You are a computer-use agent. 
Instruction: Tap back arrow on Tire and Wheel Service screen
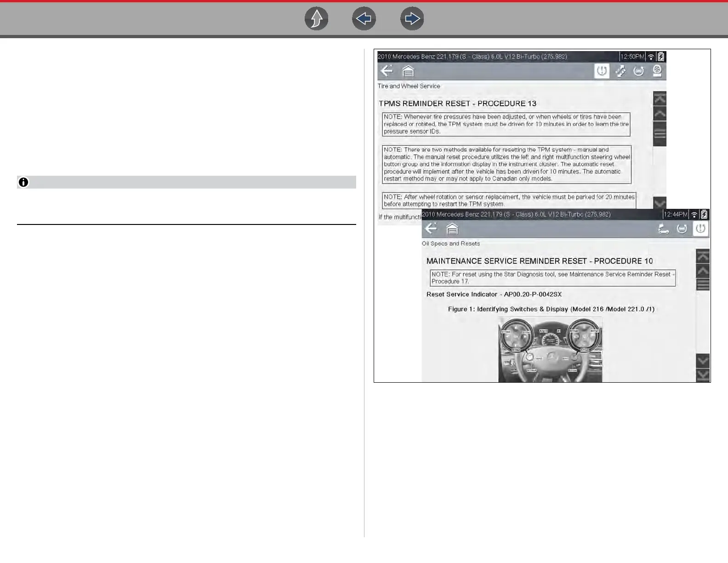pos(387,71)
